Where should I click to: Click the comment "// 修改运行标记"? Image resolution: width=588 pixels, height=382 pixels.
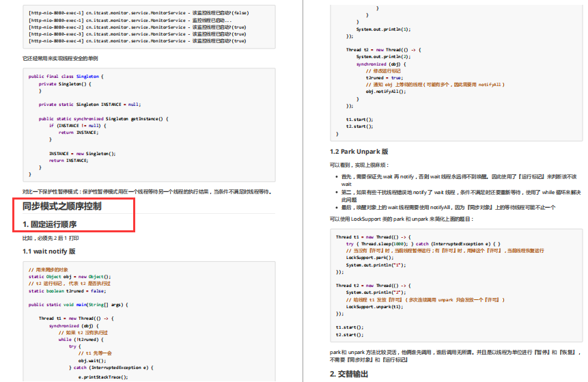[x=383, y=71]
